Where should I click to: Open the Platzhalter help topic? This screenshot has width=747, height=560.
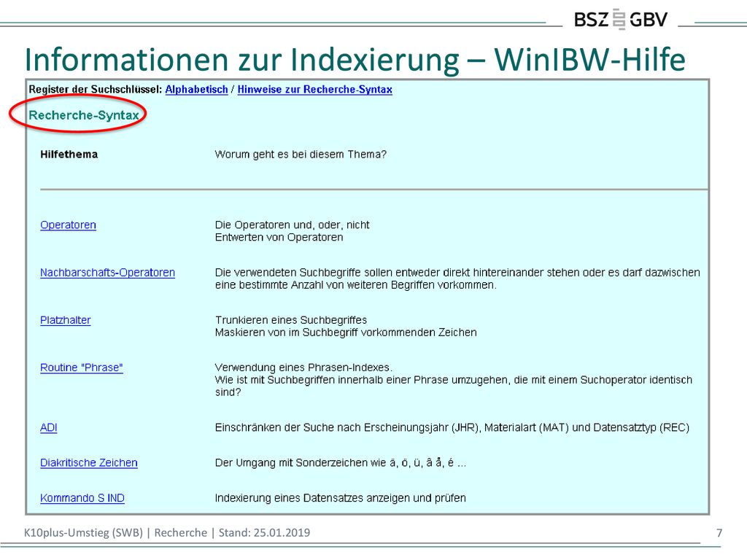(x=65, y=320)
